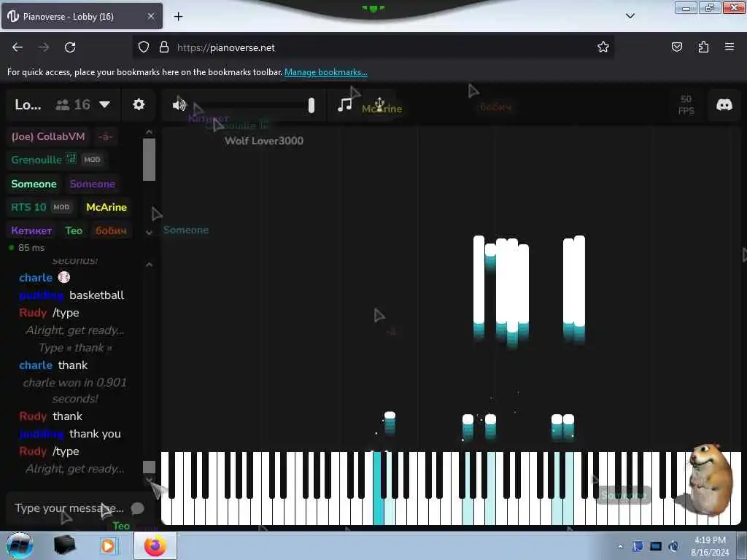This screenshot has width=747, height=560.
Task: Select the Pianoverse - Lobby (16) tab
Action: click(x=82, y=16)
